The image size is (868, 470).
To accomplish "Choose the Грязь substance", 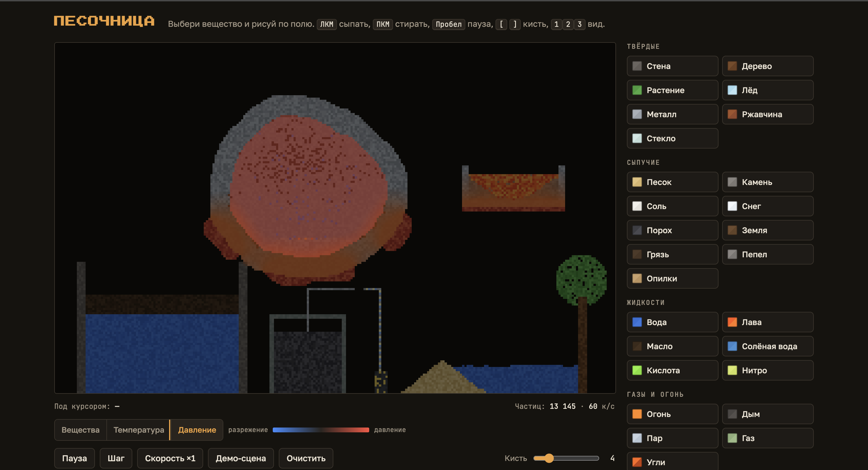I will click(x=672, y=254).
